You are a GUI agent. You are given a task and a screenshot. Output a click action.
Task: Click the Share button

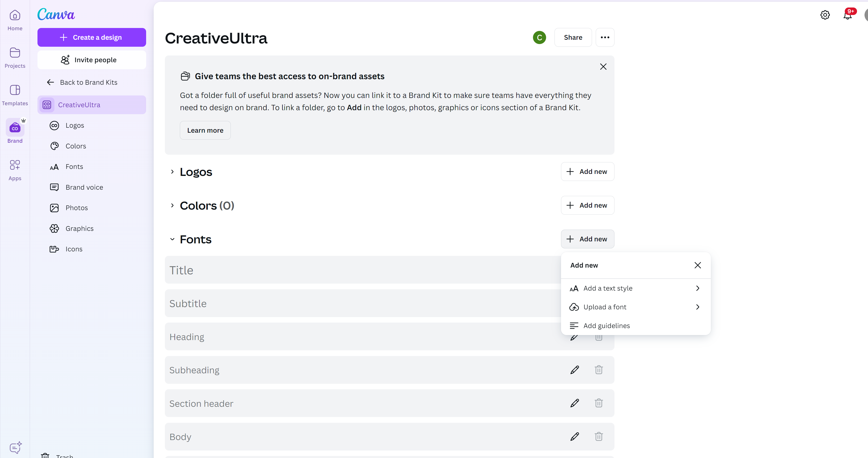click(573, 37)
